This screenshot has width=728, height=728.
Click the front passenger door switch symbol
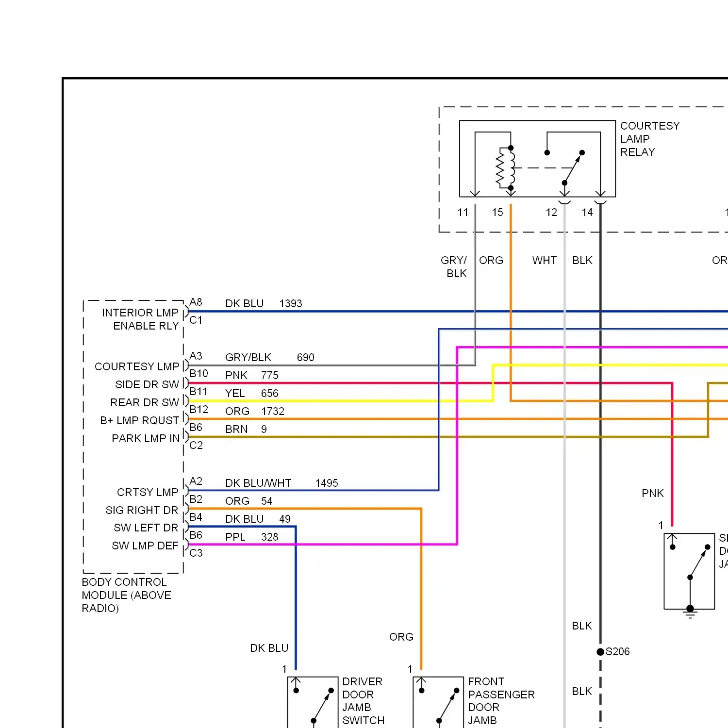tap(439, 702)
